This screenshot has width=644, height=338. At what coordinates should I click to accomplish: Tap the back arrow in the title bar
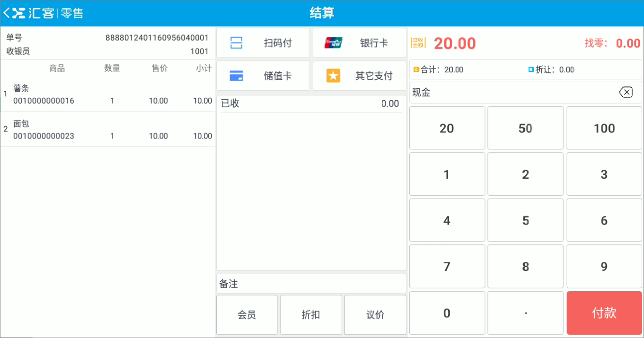(x=6, y=13)
